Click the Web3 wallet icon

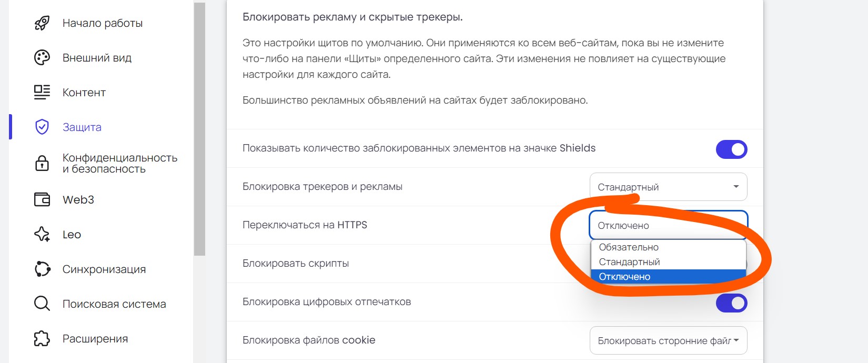click(42, 200)
